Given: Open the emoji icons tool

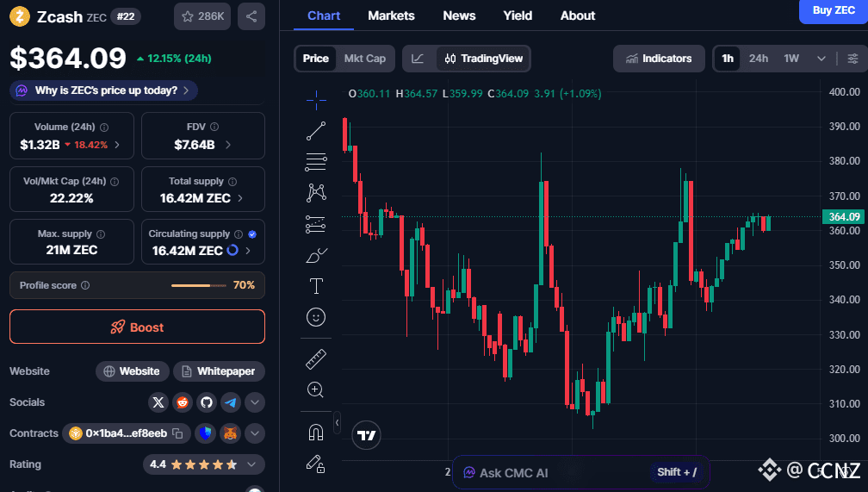Looking at the screenshot, I should click(x=316, y=317).
